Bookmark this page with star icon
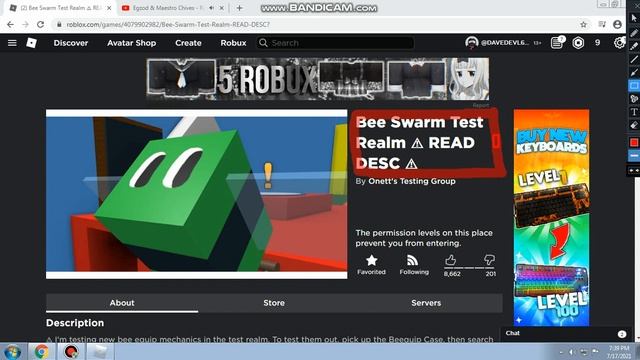 coord(583,24)
